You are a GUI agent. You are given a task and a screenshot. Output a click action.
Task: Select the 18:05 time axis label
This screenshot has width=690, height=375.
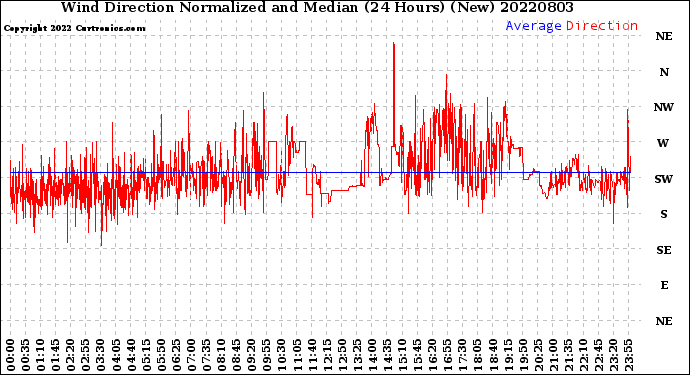point(477,355)
